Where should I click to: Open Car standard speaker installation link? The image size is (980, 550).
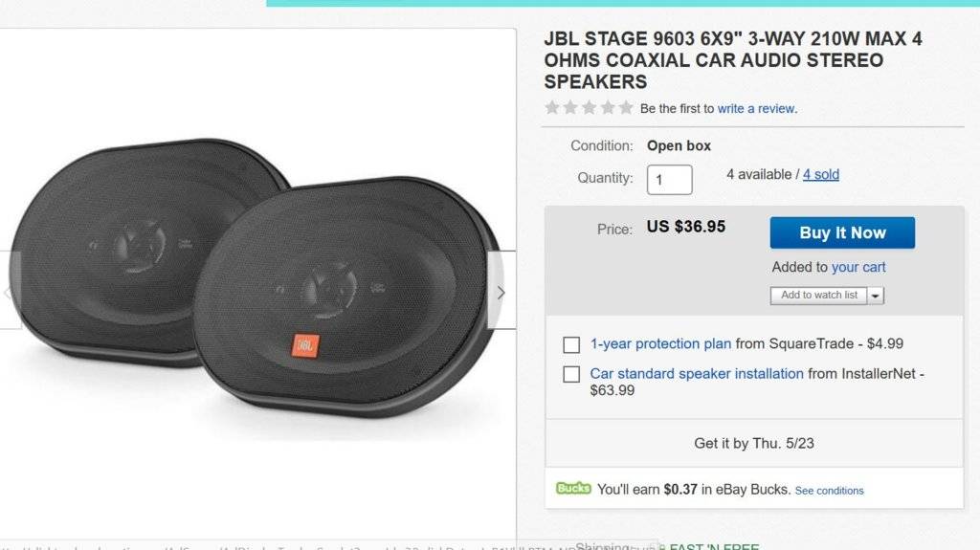(697, 373)
